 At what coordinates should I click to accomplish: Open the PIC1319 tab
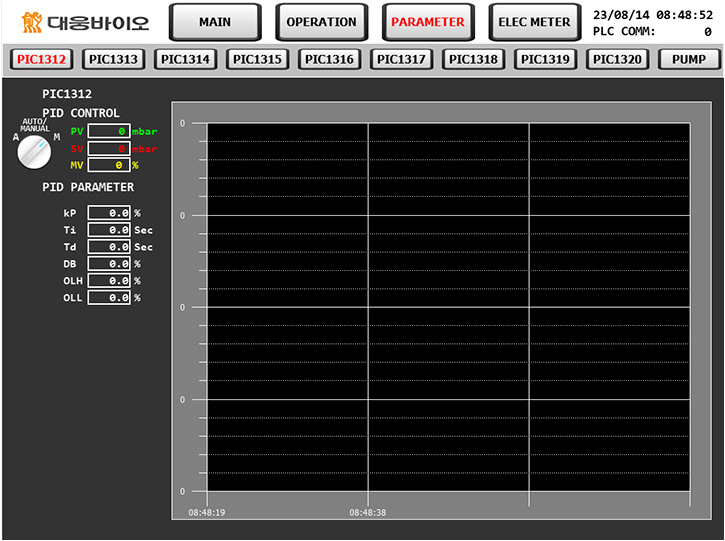[546, 59]
